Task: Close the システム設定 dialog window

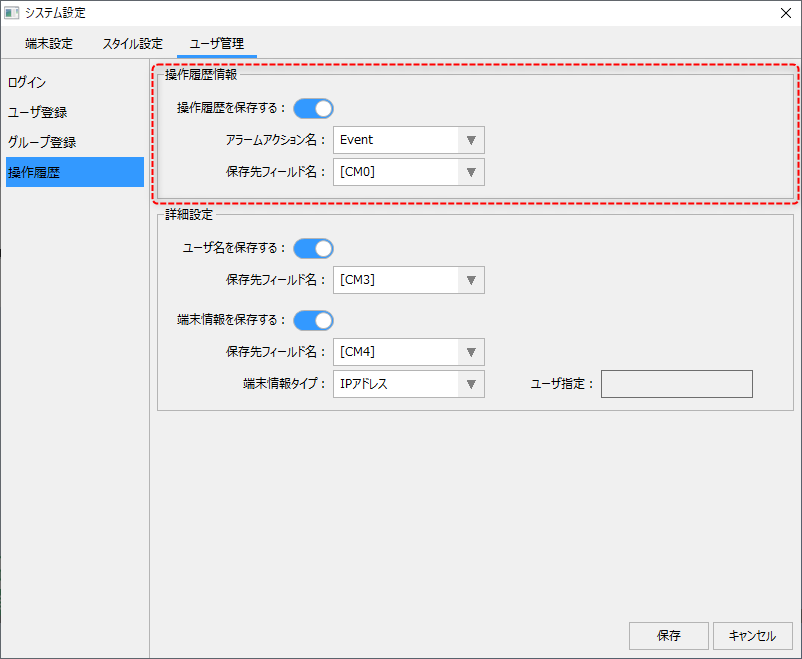Action: point(785,13)
